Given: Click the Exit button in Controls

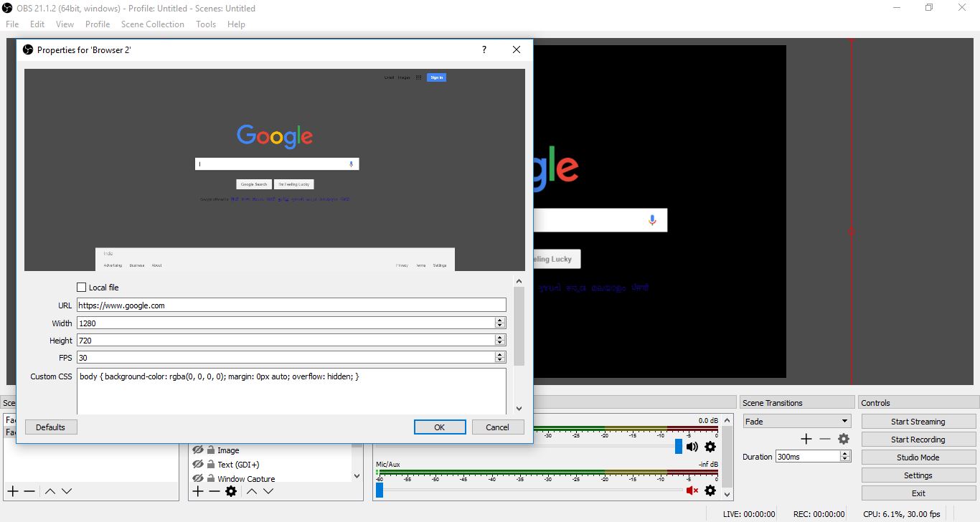Looking at the screenshot, I should pyautogui.click(x=918, y=493).
